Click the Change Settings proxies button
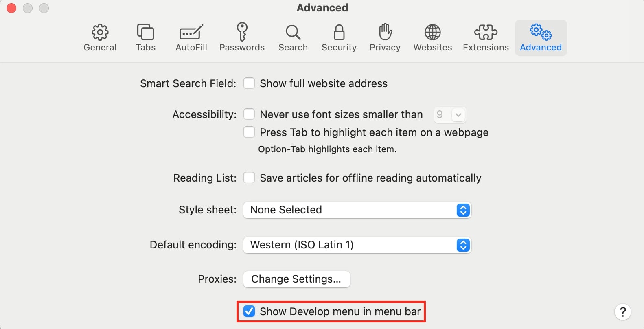This screenshot has height=329, width=644. (296, 279)
